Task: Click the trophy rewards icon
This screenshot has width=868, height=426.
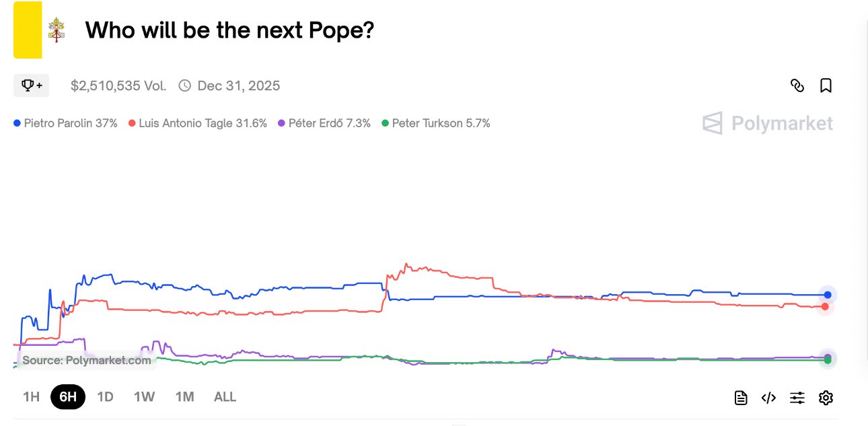Action: click(x=32, y=85)
